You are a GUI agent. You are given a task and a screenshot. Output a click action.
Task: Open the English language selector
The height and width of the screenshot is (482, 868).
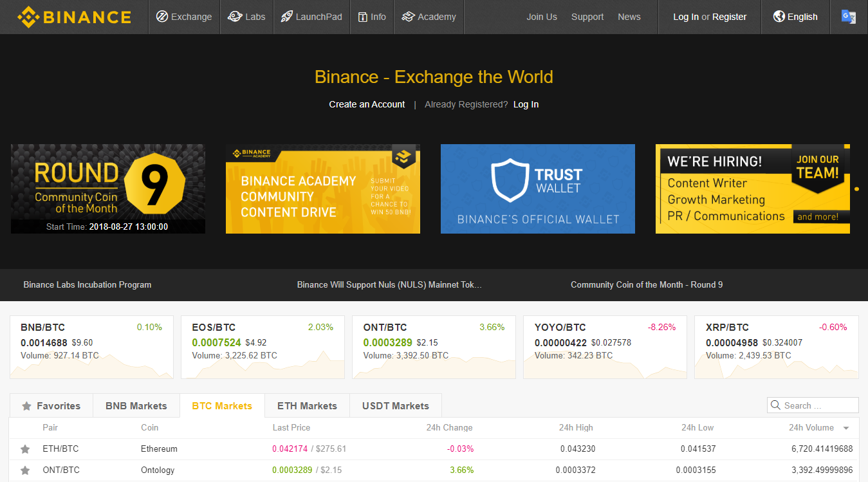click(x=795, y=17)
